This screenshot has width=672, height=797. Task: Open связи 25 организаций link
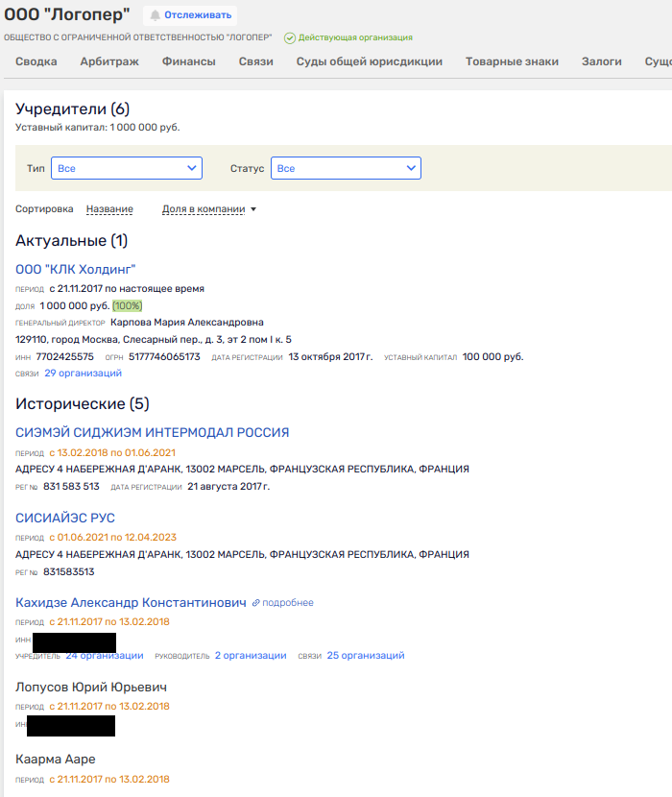pos(366,656)
